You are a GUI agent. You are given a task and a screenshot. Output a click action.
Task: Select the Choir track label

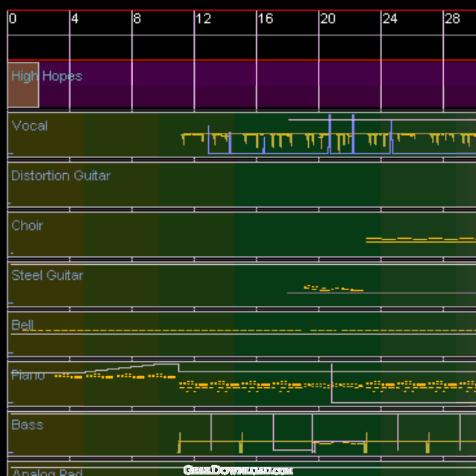tap(28, 225)
